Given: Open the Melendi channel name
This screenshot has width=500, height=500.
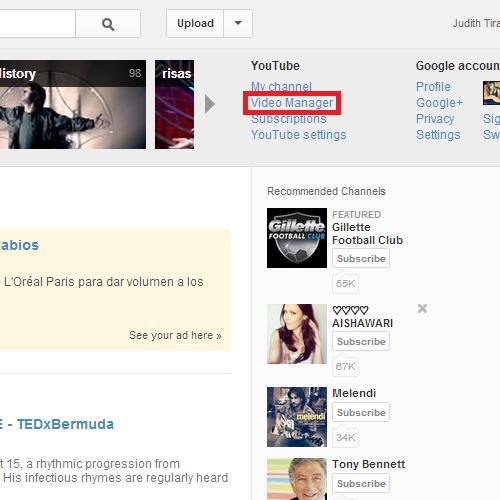Looking at the screenshot, I should (x=354, y=393).
